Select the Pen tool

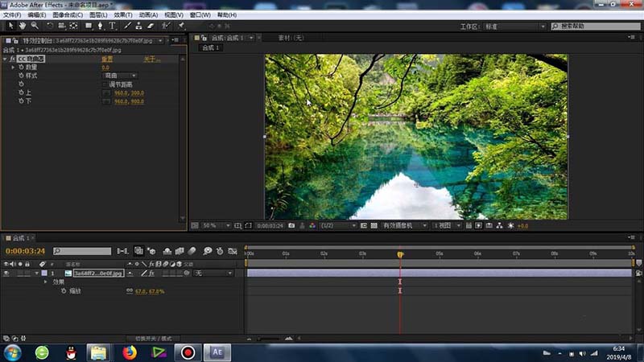(100, 26)
